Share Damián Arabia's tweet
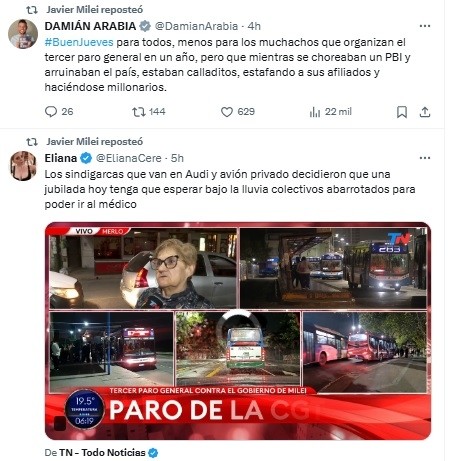The image size is (450, 461). [x=425, y=112]
